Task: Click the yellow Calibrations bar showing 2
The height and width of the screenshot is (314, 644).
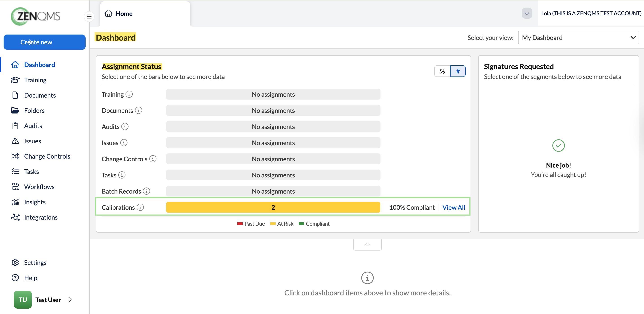Action: (x=273, y=207)
